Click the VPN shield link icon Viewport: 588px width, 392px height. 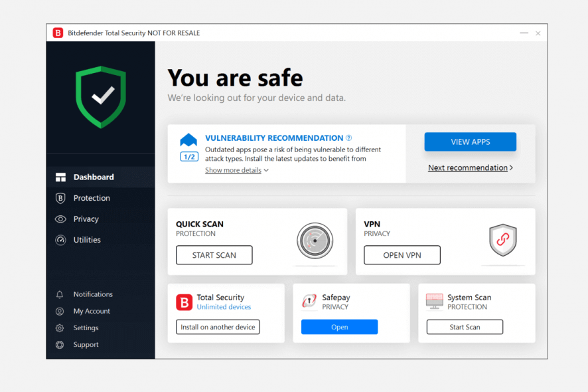pos(503,240)
